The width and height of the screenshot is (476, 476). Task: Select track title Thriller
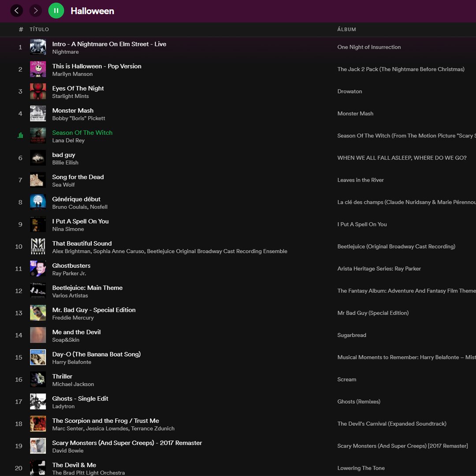pyautogui.click(x=62, y=376)
